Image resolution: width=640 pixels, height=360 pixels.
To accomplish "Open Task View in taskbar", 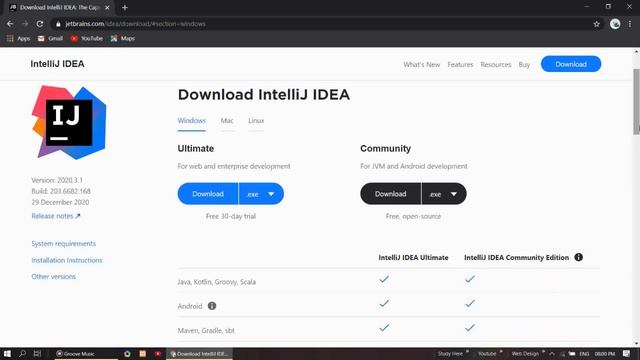I will click(x=37, y=353).
